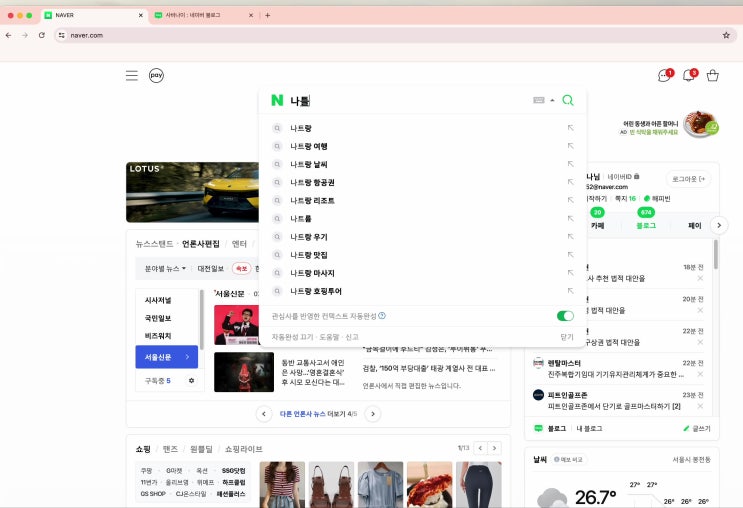Open the hamburger menu icon
Viewport: 743px width, 508px height.
[132, 75]
